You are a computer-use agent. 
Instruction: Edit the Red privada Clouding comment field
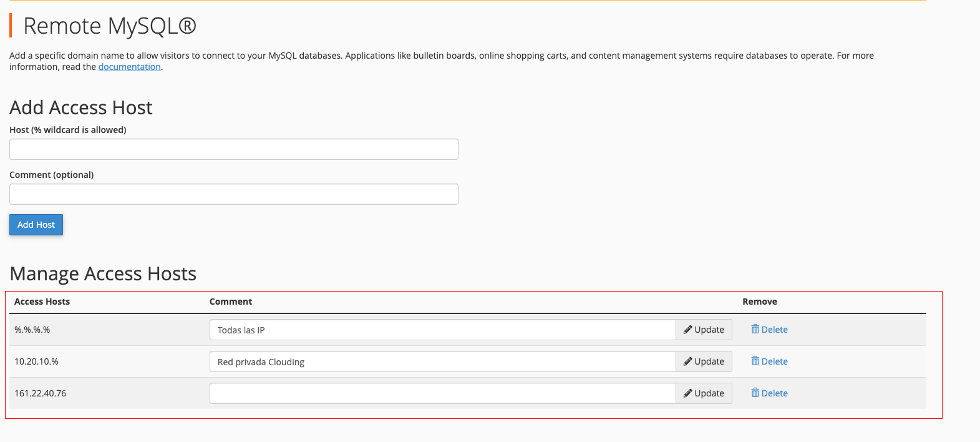(x=443, y=361)
